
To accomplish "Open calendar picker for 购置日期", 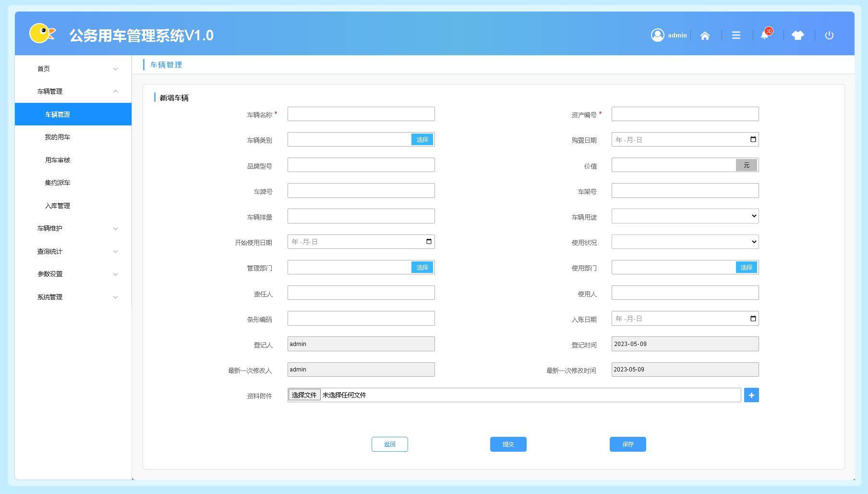I will (x=753, y=139).
